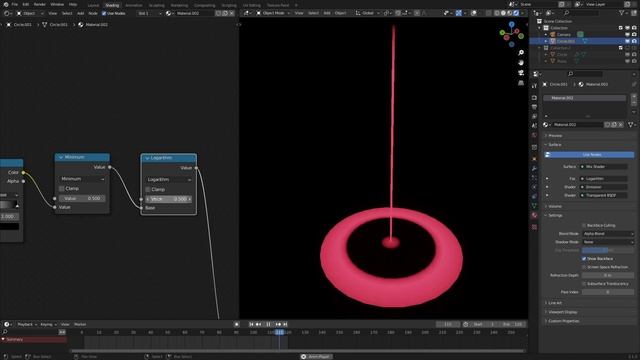Open the Keying menu in timeline

click(48, 324)
